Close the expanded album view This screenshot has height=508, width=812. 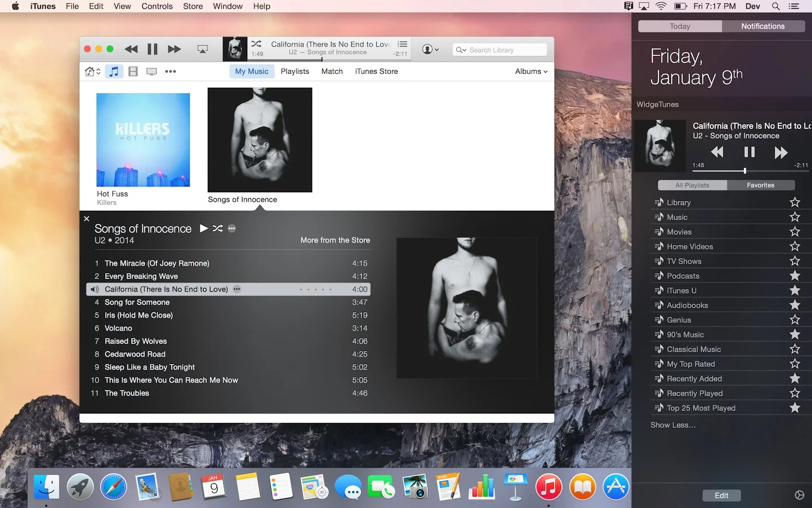[86, 218]
